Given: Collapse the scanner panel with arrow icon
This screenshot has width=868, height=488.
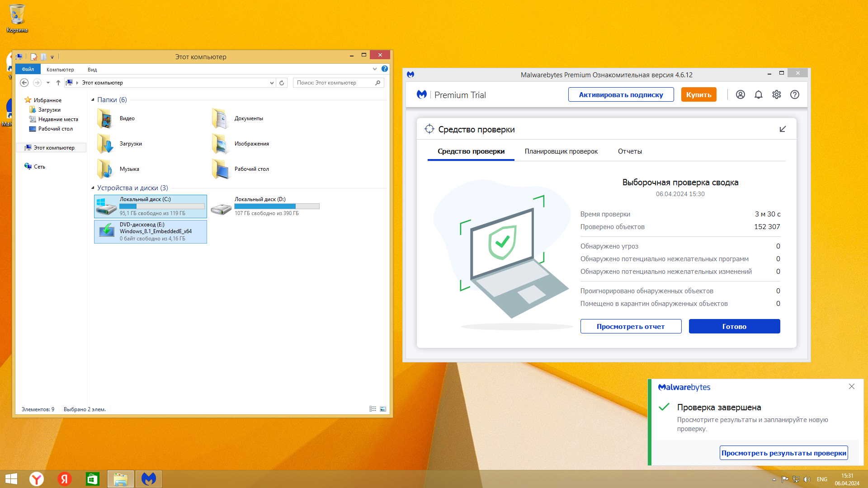Looking at the screenshot, I should [783, 129].
